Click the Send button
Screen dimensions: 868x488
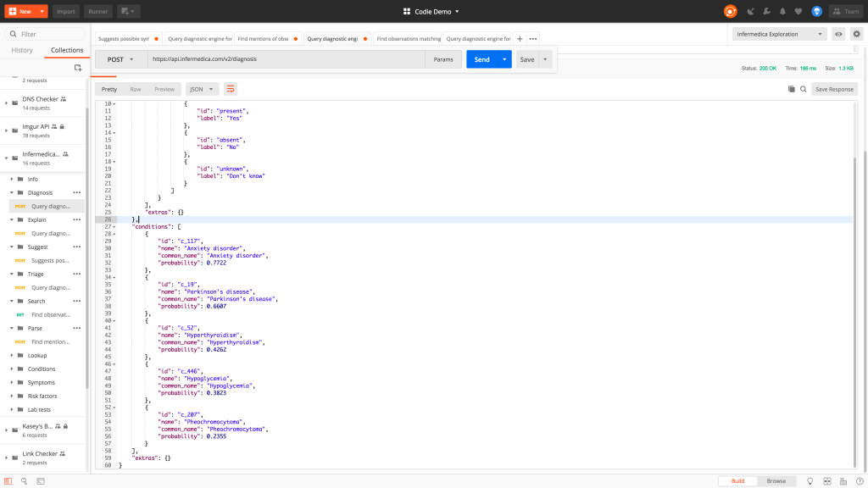point(482,59)
